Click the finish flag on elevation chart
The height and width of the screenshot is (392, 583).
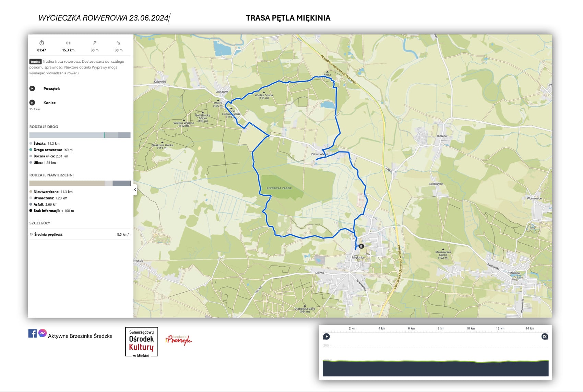pos(545,336)
